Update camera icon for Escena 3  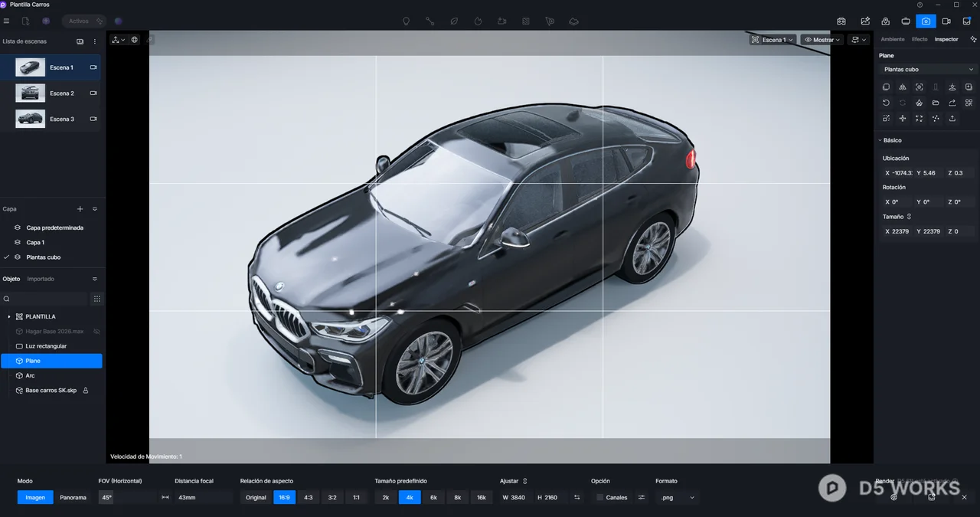click(93, 119)
